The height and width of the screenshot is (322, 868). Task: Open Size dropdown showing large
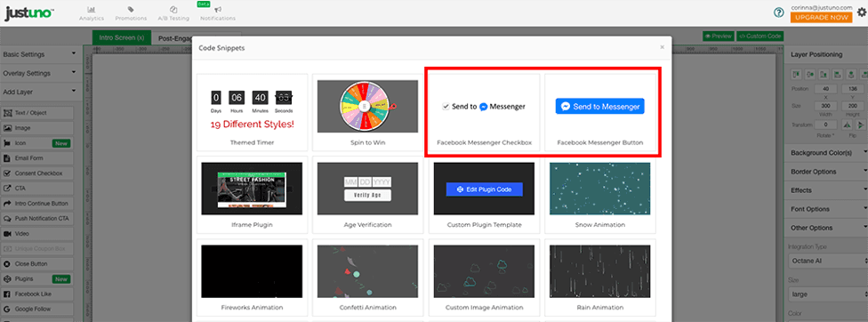click(x=828, y=295)
